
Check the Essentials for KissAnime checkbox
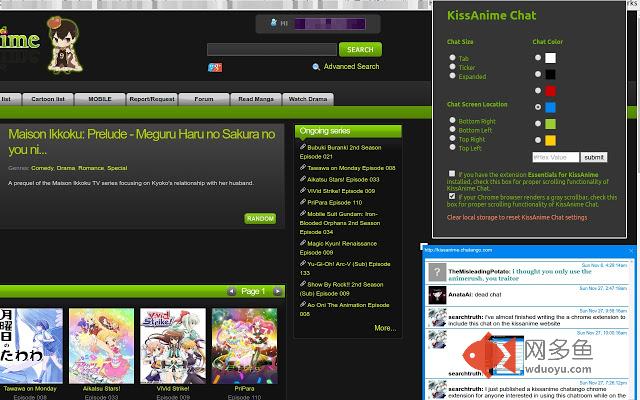[x=452, y=173]
